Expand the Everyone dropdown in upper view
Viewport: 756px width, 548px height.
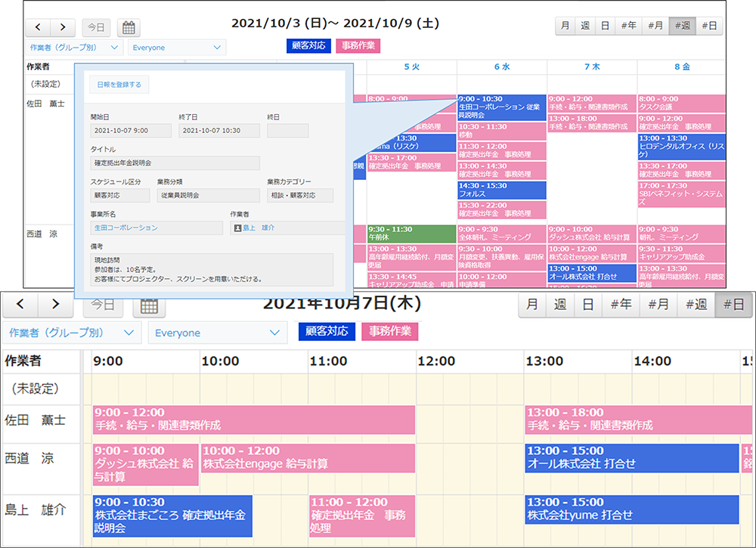click(x=177, y=48)
